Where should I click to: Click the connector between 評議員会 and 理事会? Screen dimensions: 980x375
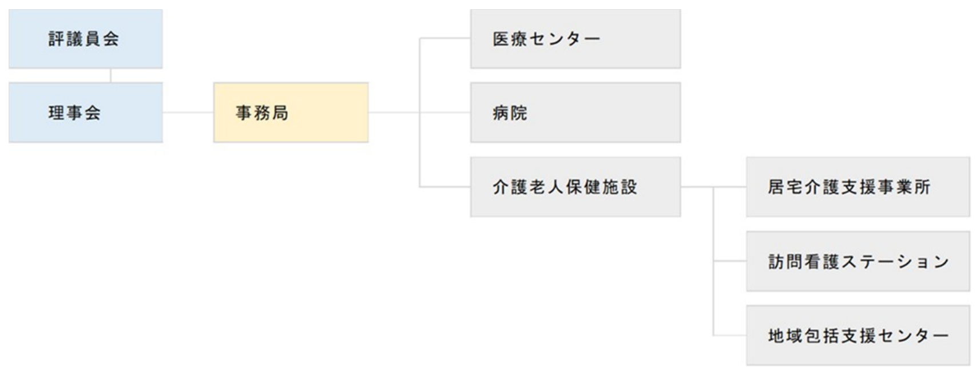click(110, 75)
